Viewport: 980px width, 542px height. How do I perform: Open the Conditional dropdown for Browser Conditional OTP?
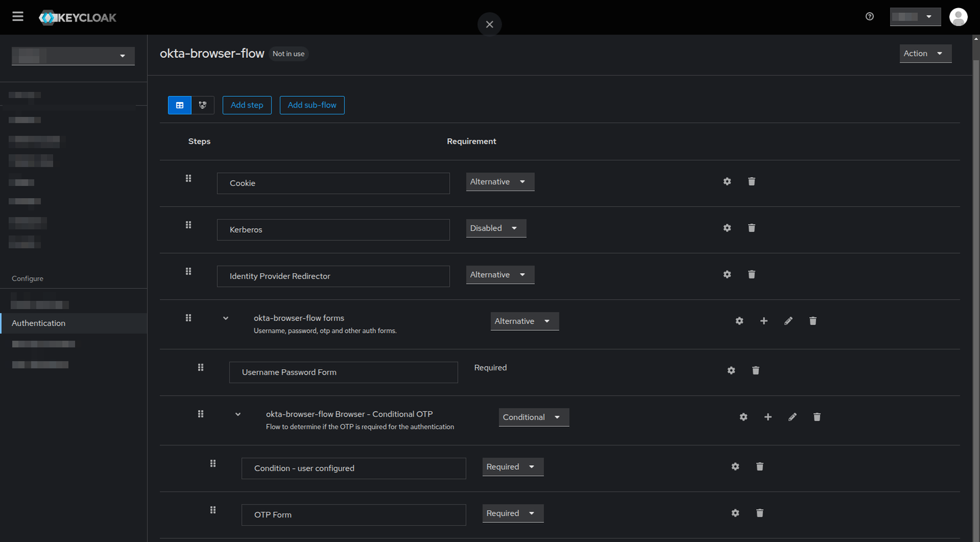[534, 417]
